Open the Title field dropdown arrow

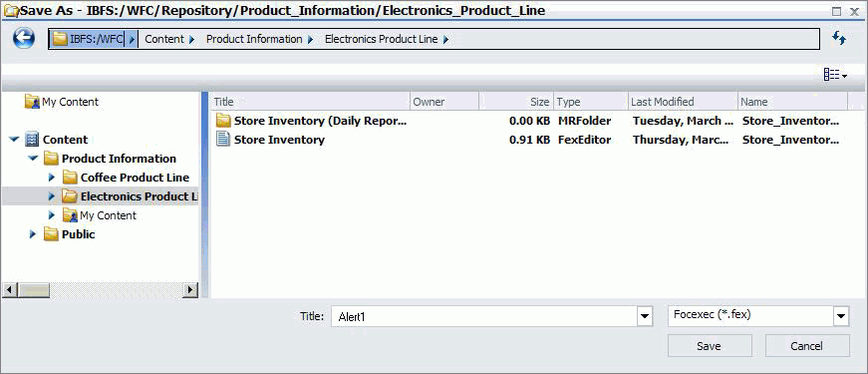[x=645, y=316]
